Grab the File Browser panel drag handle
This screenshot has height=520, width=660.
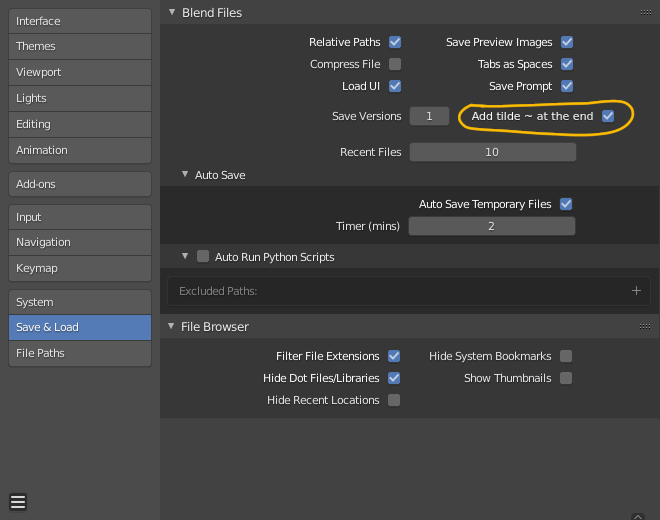point(645,326)
